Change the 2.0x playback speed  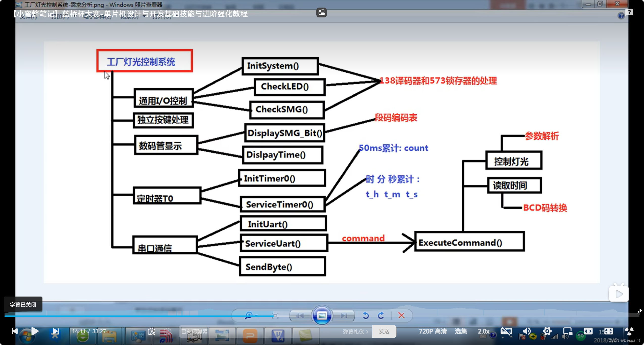click(483, 331)
